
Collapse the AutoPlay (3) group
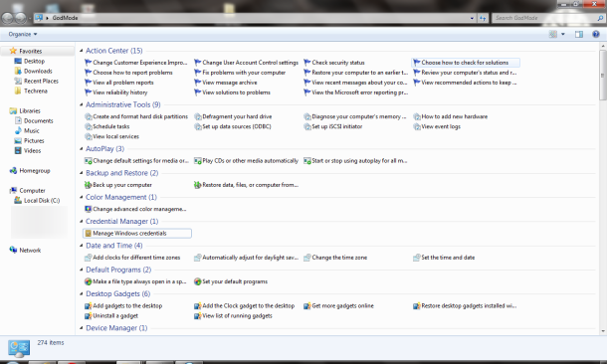(x=82, y=149)
